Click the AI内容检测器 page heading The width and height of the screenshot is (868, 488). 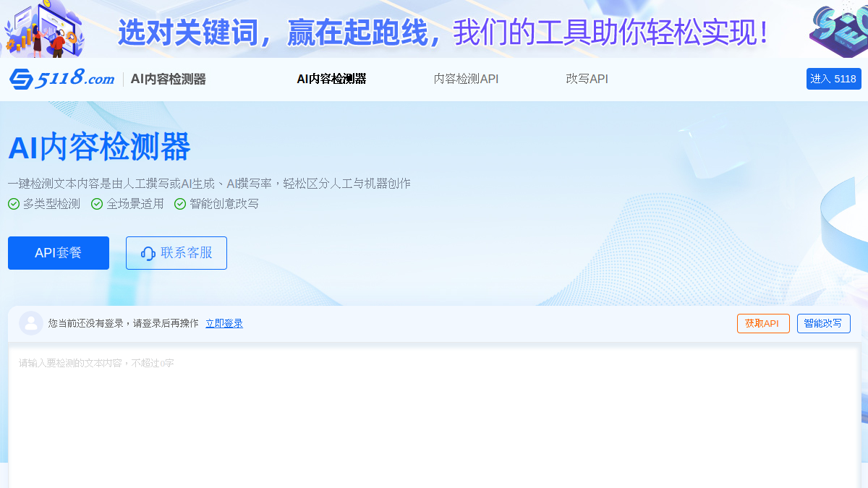[99, 147]
